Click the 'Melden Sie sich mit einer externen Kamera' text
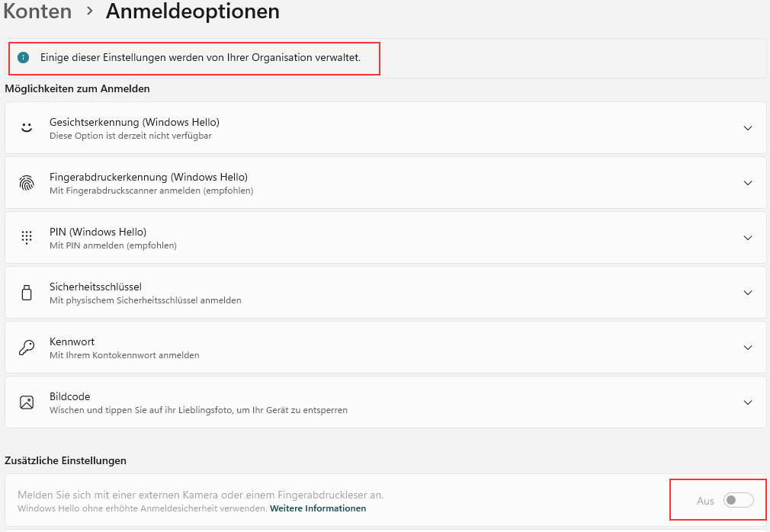The height and width of the screenshot is (532, 770). coord(201,495)
